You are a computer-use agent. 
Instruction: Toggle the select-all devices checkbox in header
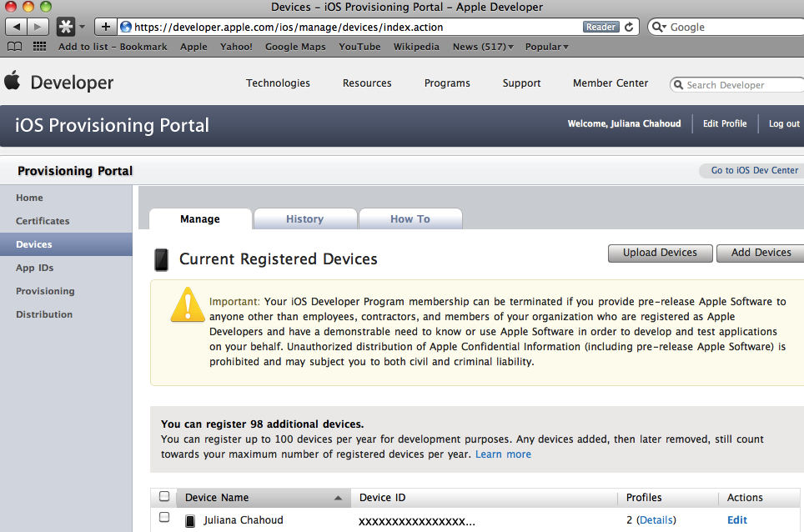click(x=164, y=496)
